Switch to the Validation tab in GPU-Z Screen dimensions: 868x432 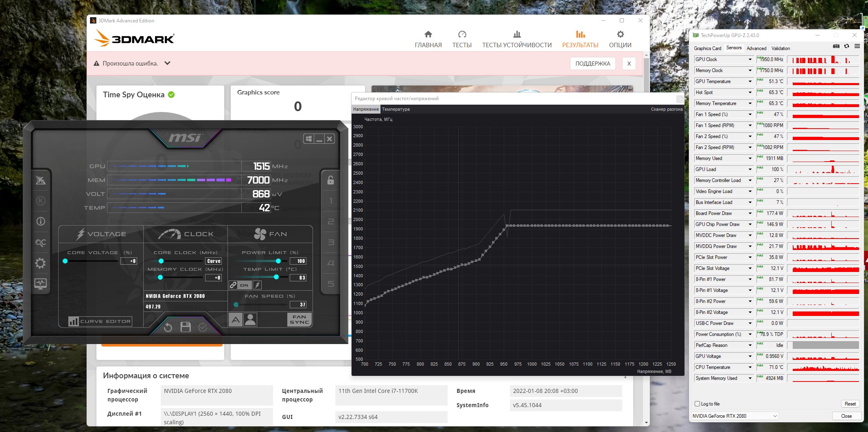781,48
